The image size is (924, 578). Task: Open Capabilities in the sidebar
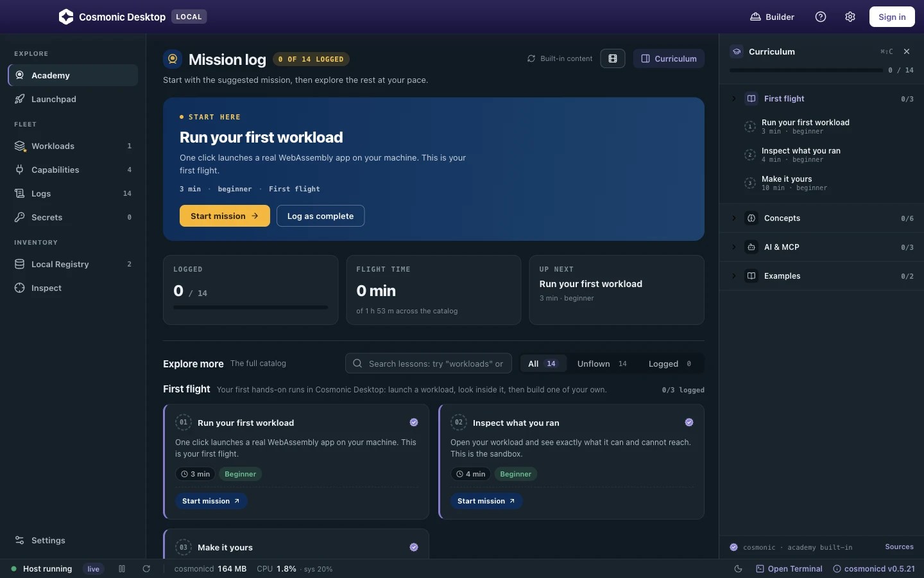[73, 170]
